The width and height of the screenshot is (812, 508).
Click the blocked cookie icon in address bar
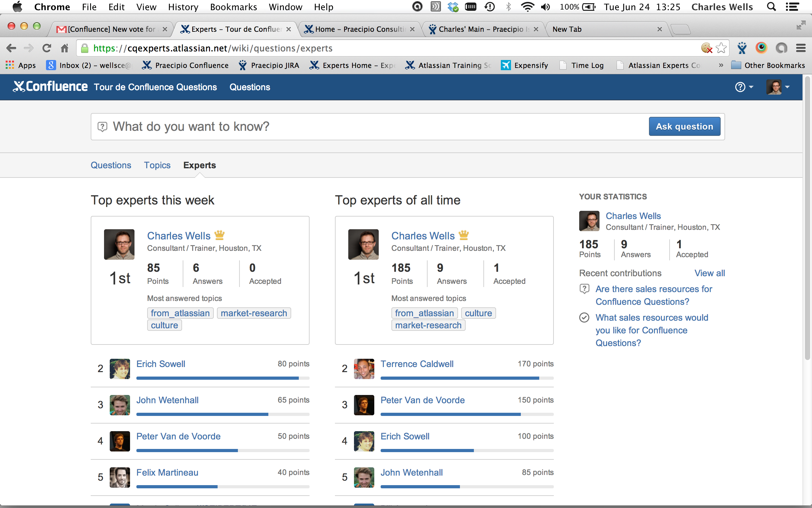(x=707, y=48)
